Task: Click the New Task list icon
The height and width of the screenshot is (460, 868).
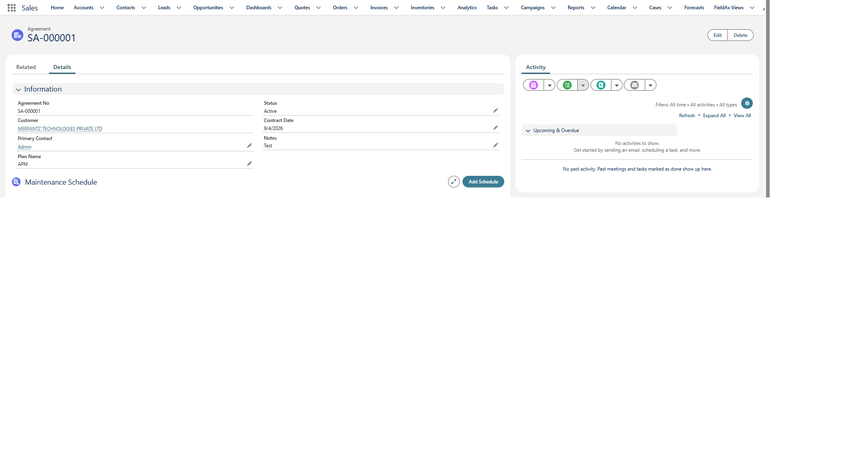Action: tap(567, 85)
